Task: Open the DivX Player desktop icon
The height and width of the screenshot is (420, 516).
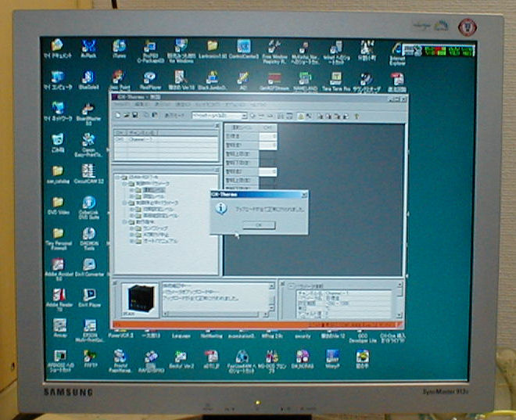Action: [x=89, y=298]
